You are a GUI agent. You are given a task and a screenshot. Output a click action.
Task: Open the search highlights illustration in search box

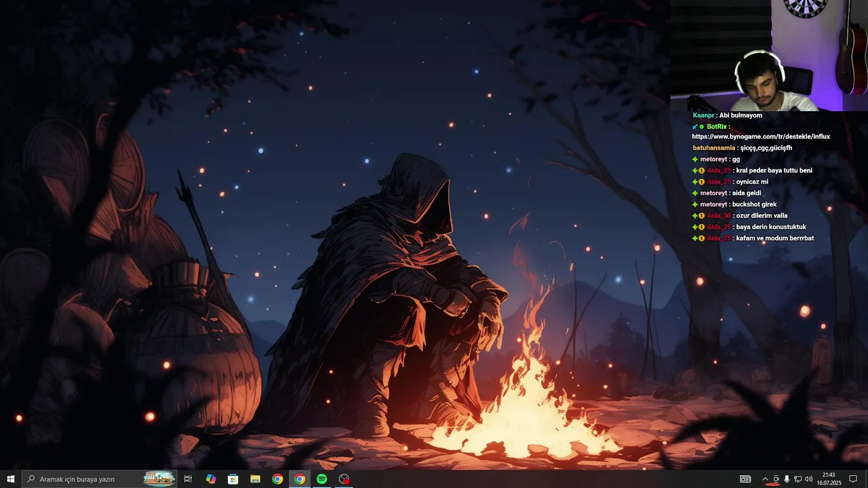pyautogui.click(x=159, y=479)
